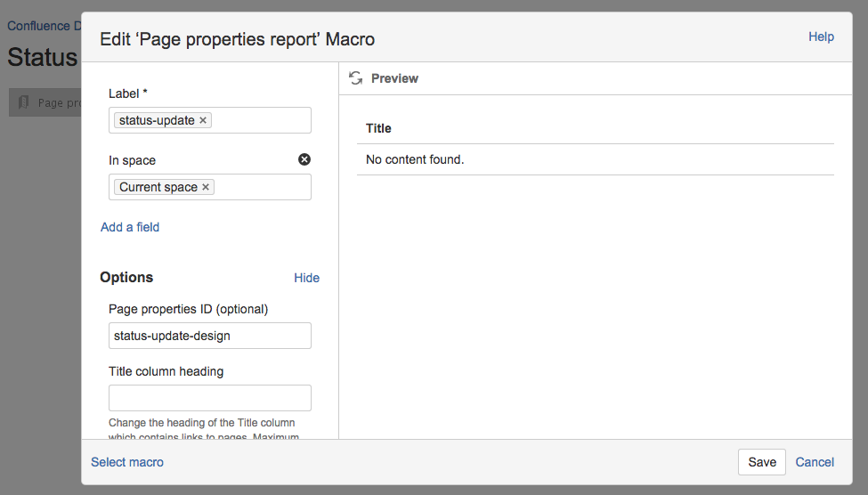Click inside the Label input field
Image resolution: width=868 pixels, height=495 pixels.
click(260, 120)
